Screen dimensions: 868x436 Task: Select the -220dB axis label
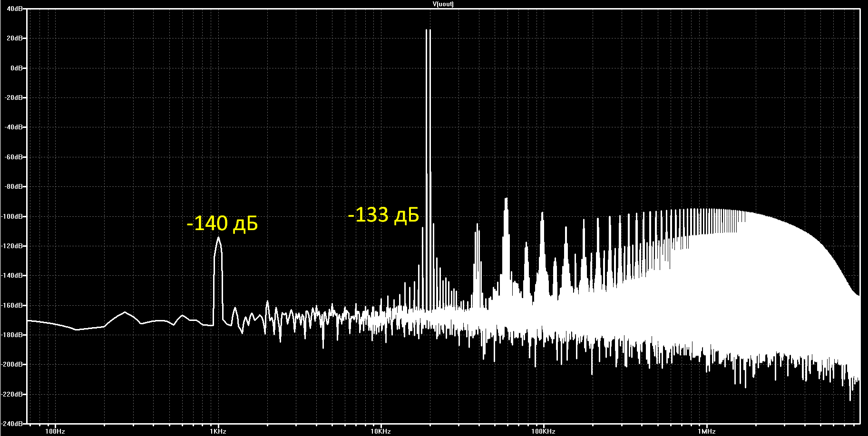[x=12, y=394]
